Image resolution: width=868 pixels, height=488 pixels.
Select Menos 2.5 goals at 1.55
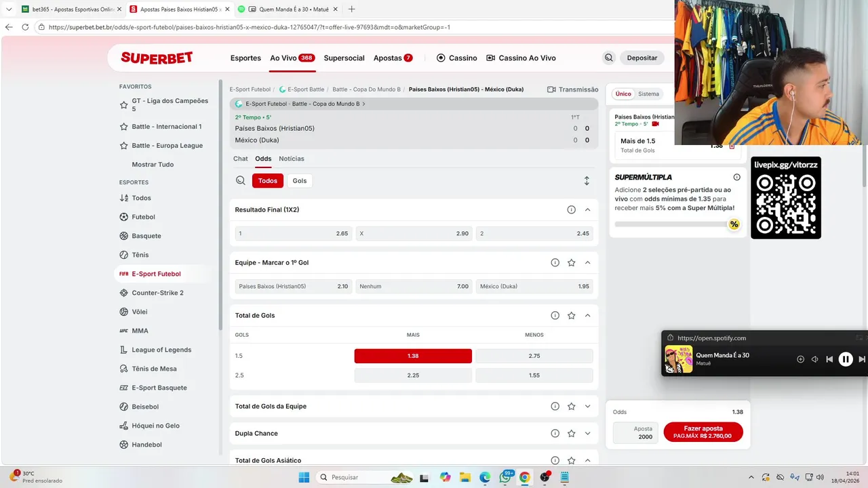(534, 375)
